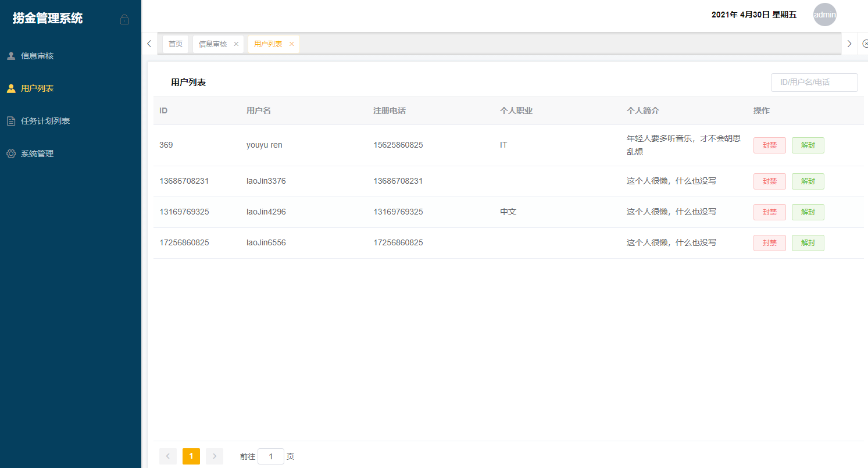Click phone number 15625860825
Viewport: 868px width, 468px height.
click(x=398, y=145)
